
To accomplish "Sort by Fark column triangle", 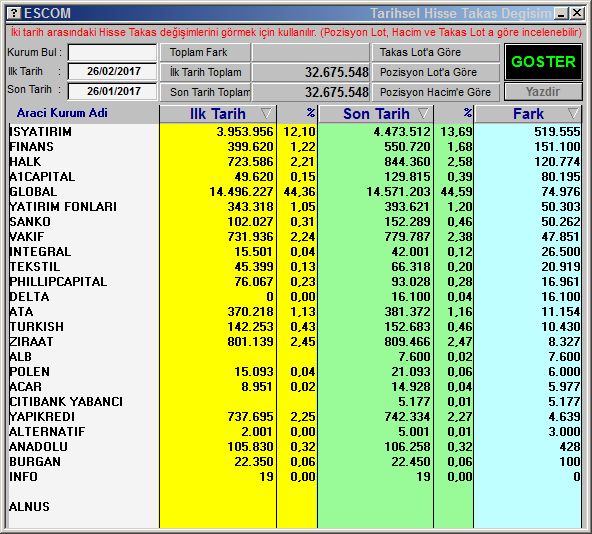I will (x=573, y=113).
